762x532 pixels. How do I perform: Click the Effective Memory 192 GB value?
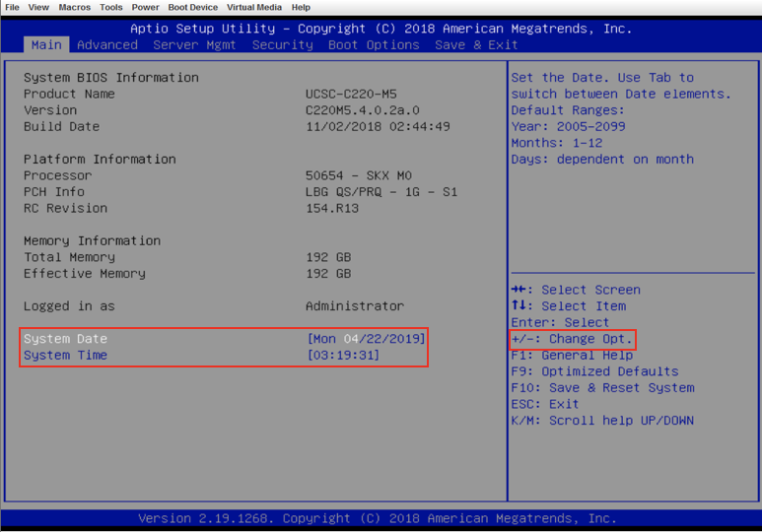tap(328, 274)
